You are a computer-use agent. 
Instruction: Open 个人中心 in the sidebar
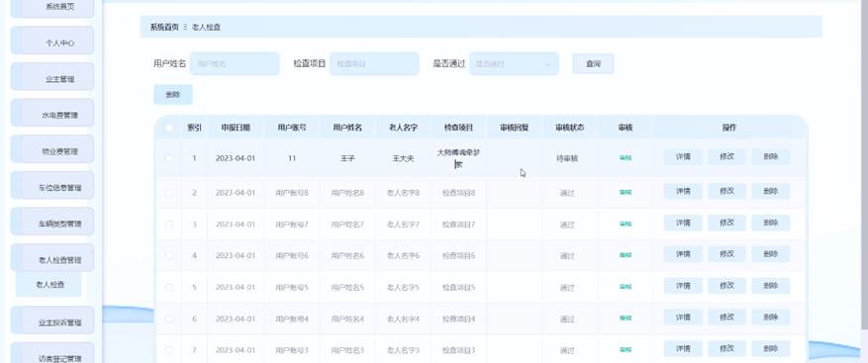(52, 41)
